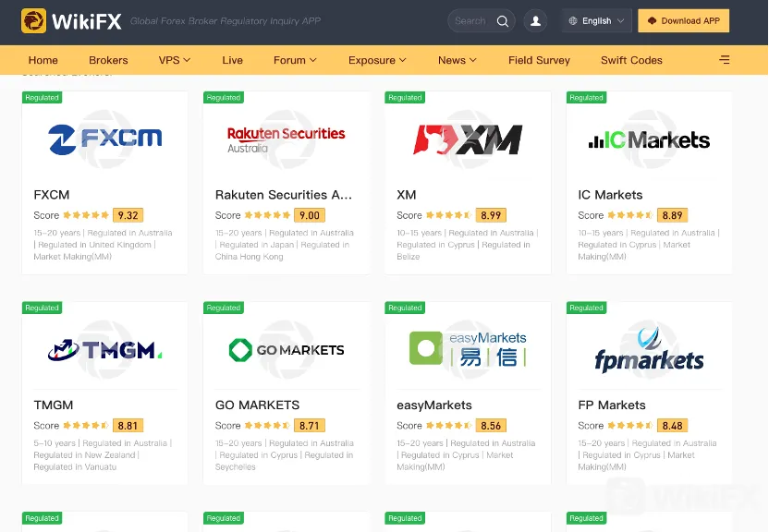The height and width of the screenshot is (532, 769).
Task: Expand the News menu dropdown
Action: [458, 60]
